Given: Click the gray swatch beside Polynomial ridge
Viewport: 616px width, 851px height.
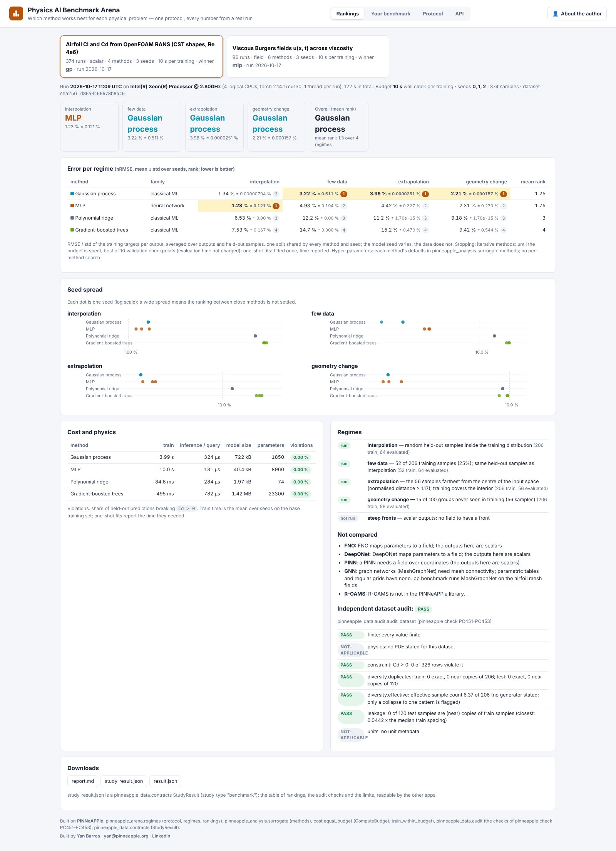Looking at the screenshot, I should click(72, 218).
